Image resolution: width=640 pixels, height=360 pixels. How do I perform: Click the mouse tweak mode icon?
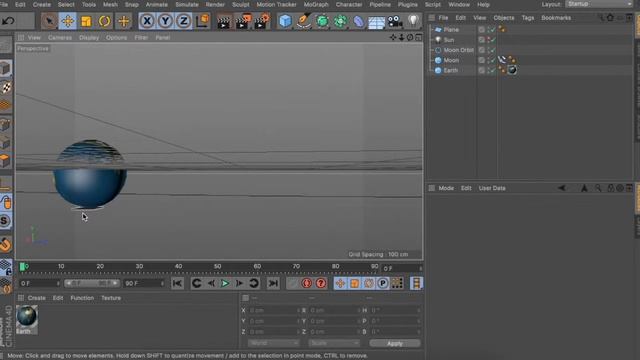click(x=6, y=202)
